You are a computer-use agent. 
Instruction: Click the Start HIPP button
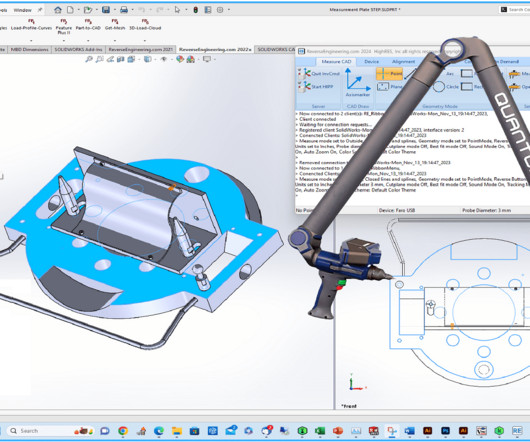316,87
